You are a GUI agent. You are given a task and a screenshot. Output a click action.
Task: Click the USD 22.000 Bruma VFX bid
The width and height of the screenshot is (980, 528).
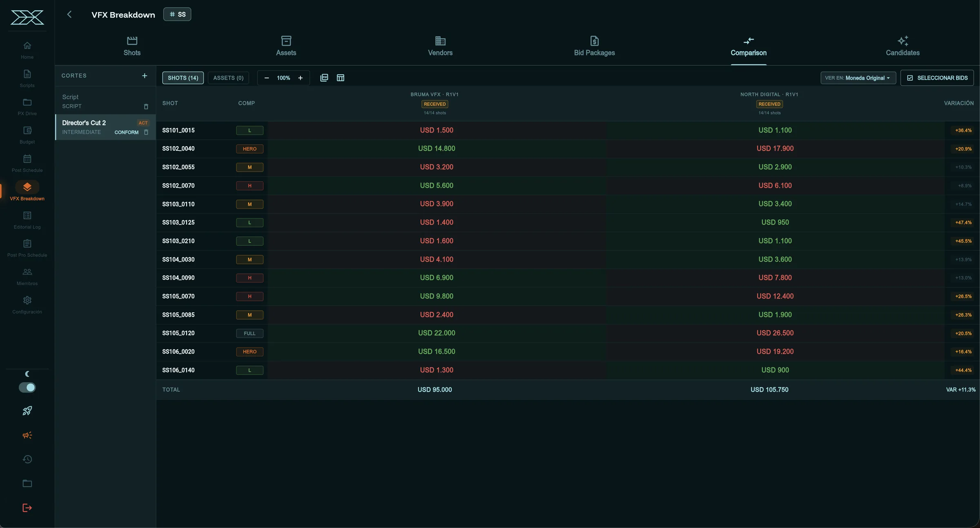coord(437,333)
